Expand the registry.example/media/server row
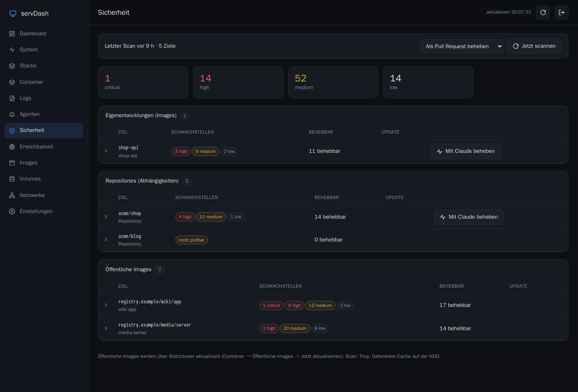This screenshot has width=578, height=392. (x=106, y=329)
